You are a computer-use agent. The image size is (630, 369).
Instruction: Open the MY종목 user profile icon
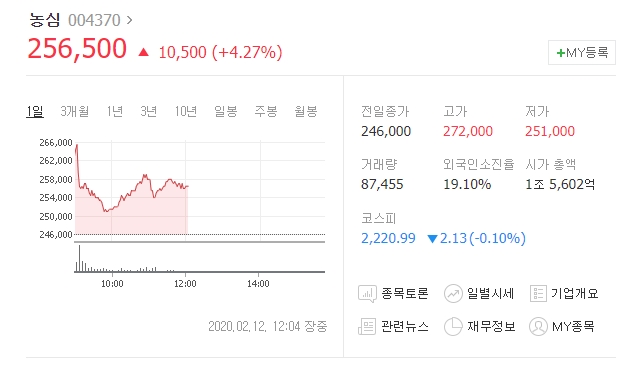[x=538, y=326]
